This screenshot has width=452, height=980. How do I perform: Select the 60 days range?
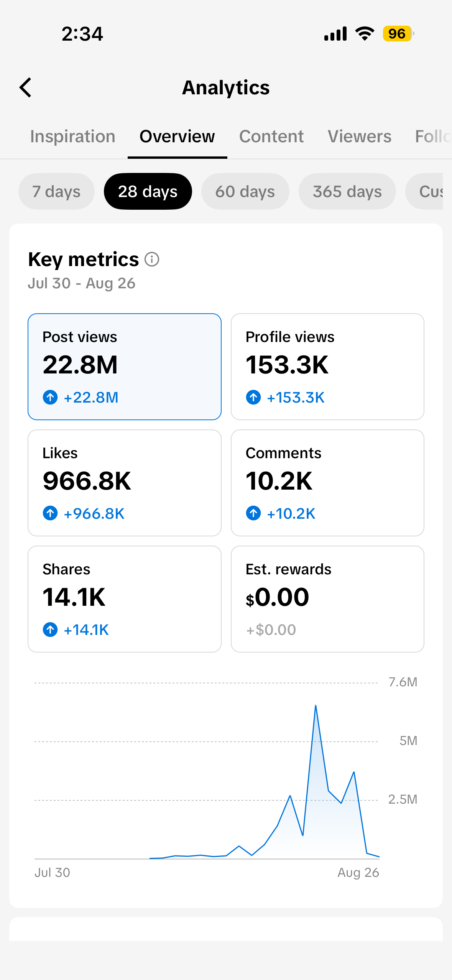tap(245, 191)
